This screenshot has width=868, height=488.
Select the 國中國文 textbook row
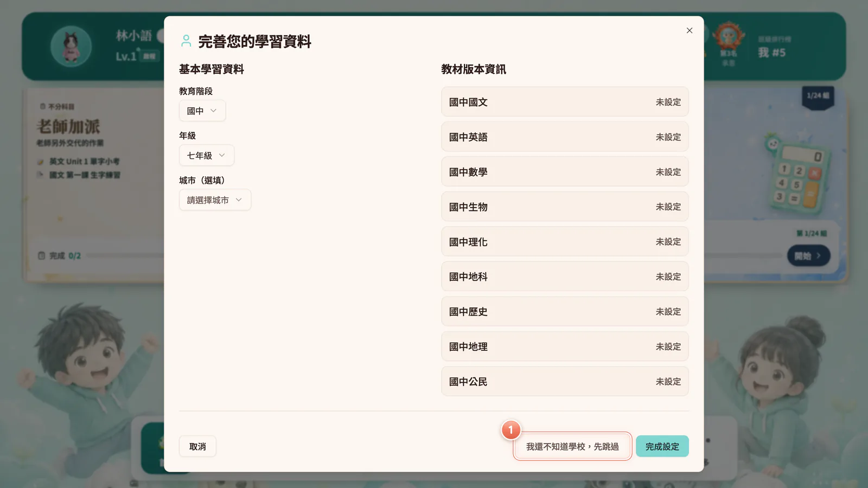pyautogui.click(x=565, y=102)
